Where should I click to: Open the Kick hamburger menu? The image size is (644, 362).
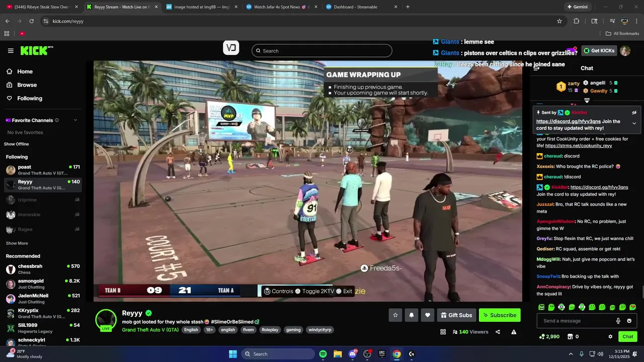[x=11, y=51]
